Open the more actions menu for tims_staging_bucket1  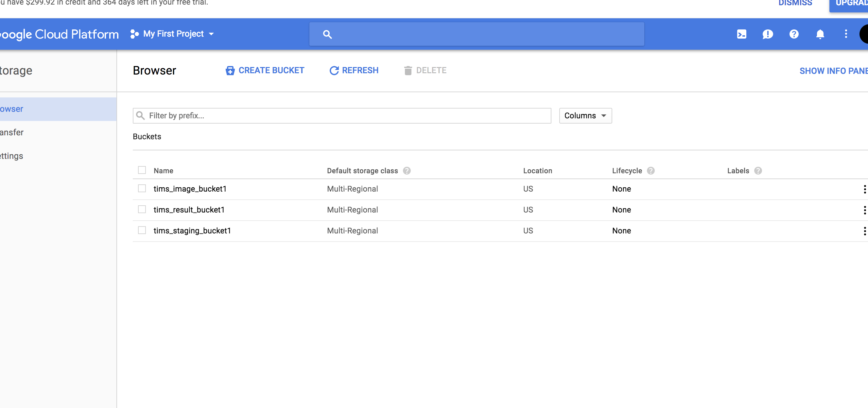864,231
